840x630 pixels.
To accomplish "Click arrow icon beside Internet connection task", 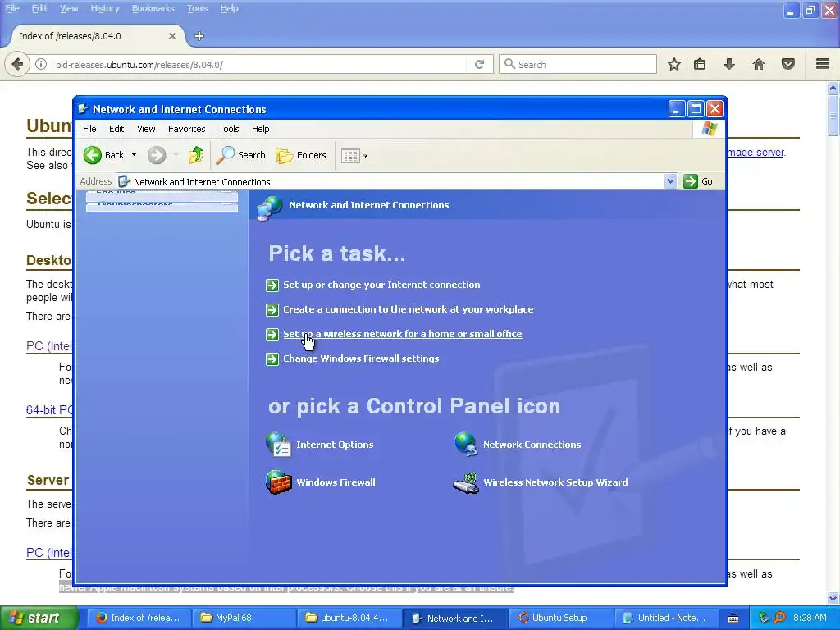I will pos(272,285).
